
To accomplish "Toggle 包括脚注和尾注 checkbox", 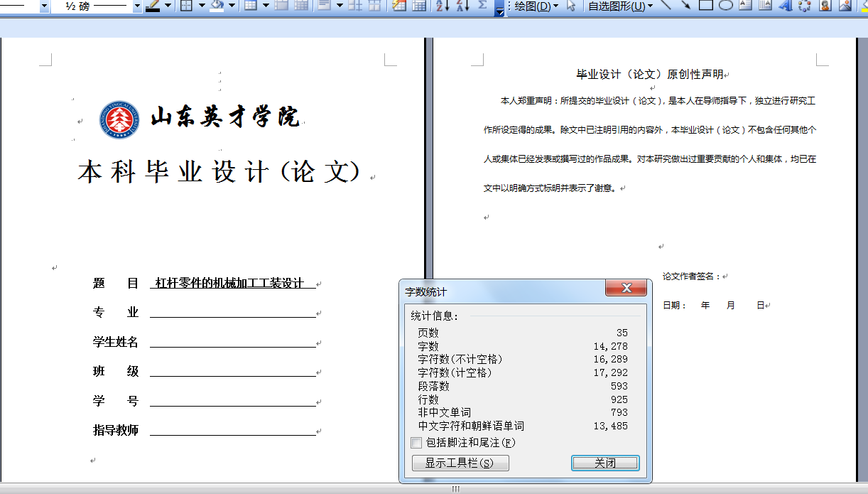I will pyautogui.click(x=416, y=443).
